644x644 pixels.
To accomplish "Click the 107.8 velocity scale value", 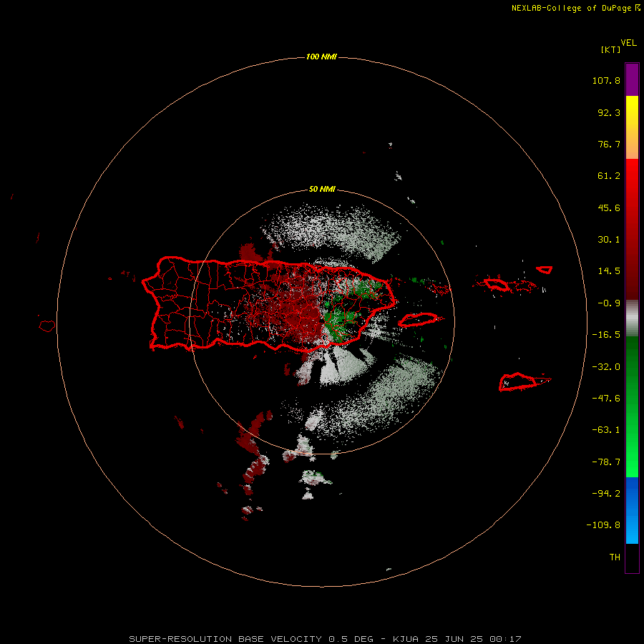I will (606, 80).
